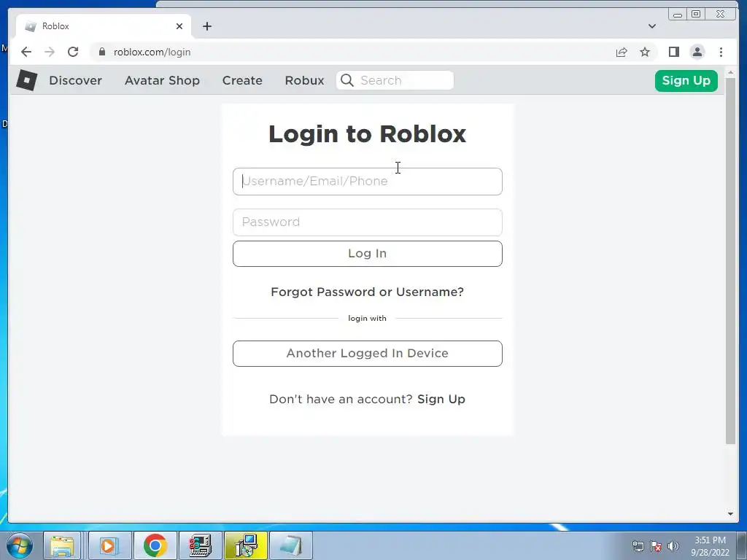
Task: Open a new tab with the plus icon
Action: pyautogui.click(x=206, y=26)
